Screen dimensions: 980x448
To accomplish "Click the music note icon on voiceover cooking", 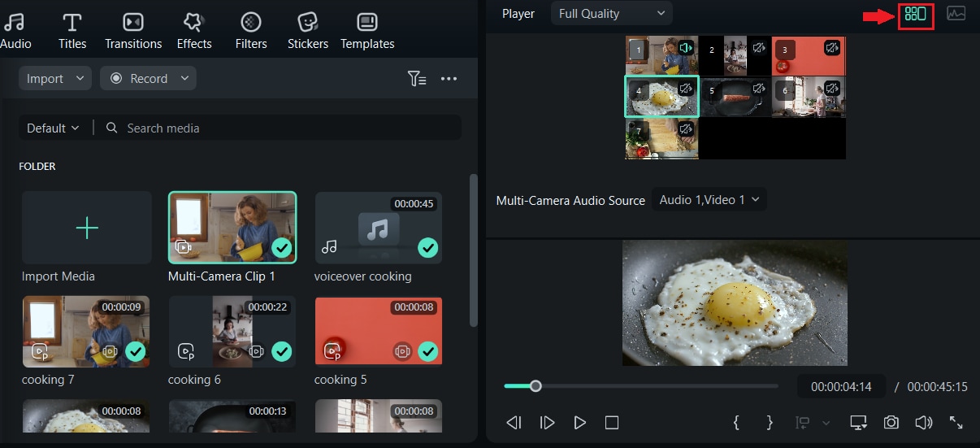I will [x=329, y=246].
